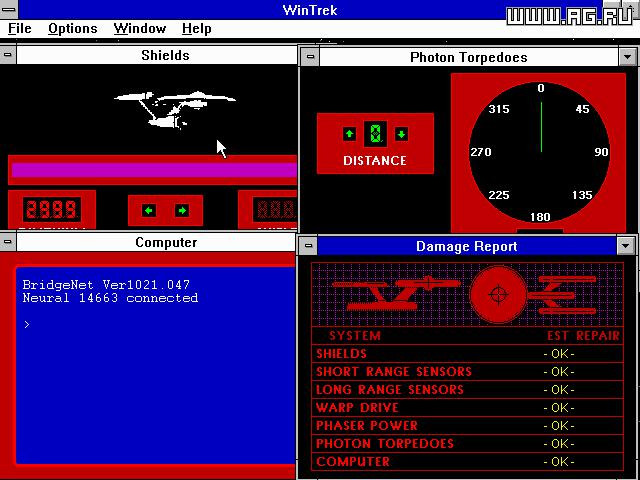The width and height of the screenshot is (640, 480).
Task: Select the PHASER POWER row
Action: 468,425
